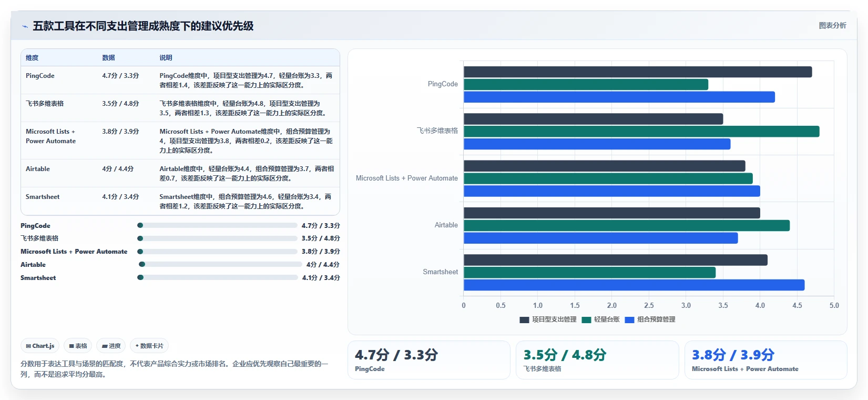Click Microsoft Lists + Power Automate progress bar
The image size is (868, 400).
(x=217, y=252)
